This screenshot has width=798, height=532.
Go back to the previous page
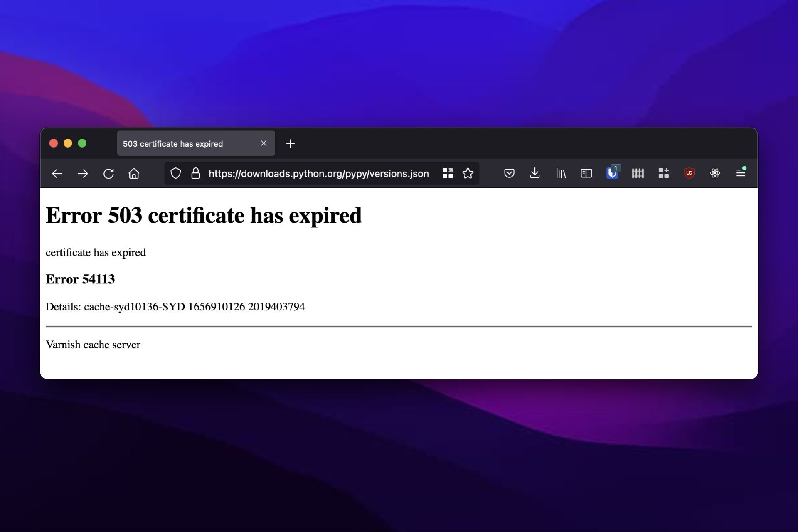[57, 174]
